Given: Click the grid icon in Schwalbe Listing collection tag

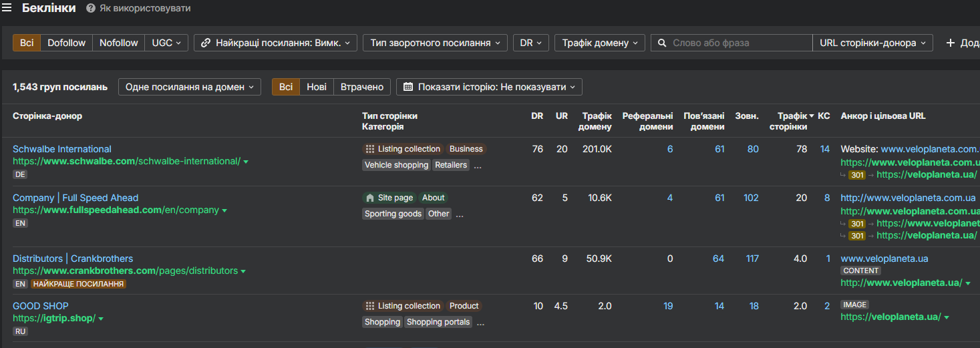Looking at the screenshot, I should point(370,149).
